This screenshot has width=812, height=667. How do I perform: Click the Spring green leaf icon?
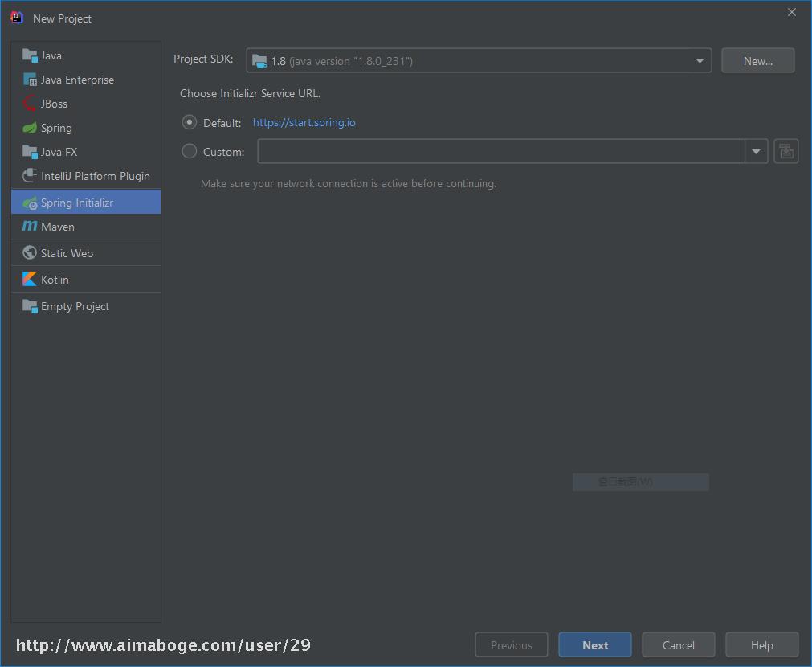[x=30, y=128]
